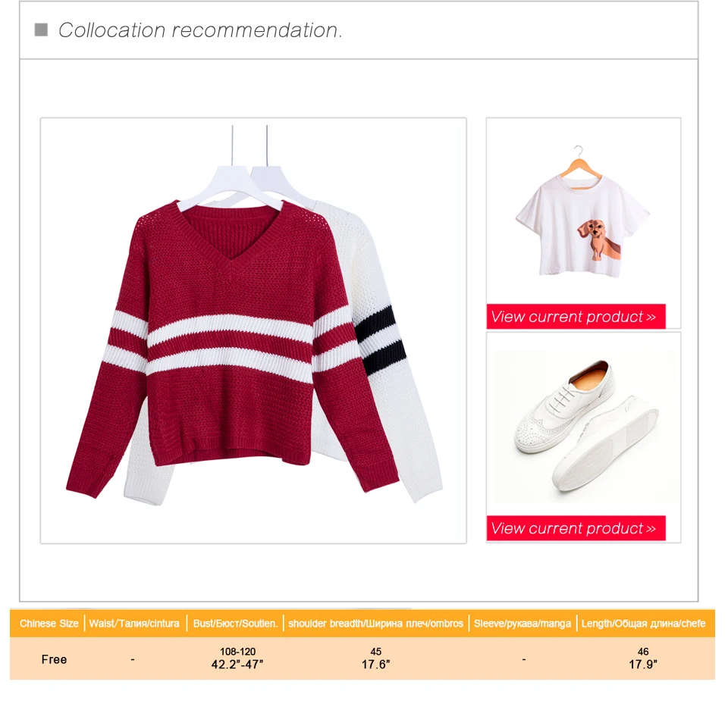Select the Free size row label
This screenshot has height=704, width=728.
click(54, 659)
